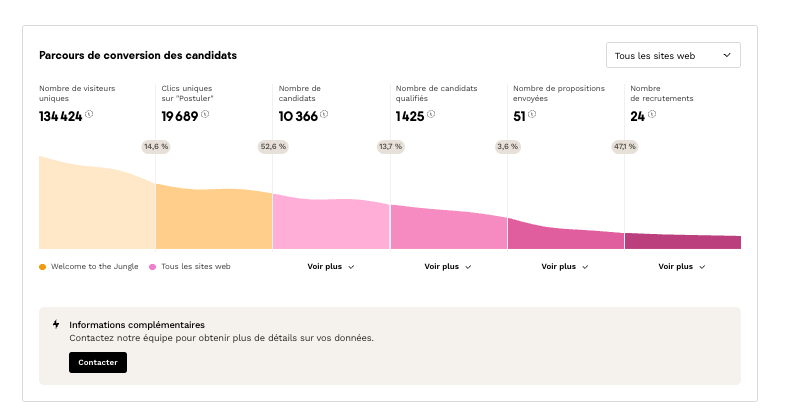Click the 52,6 % conversion rate badge
This screenshot has width=795, height=416.
(x=273, y=146)
